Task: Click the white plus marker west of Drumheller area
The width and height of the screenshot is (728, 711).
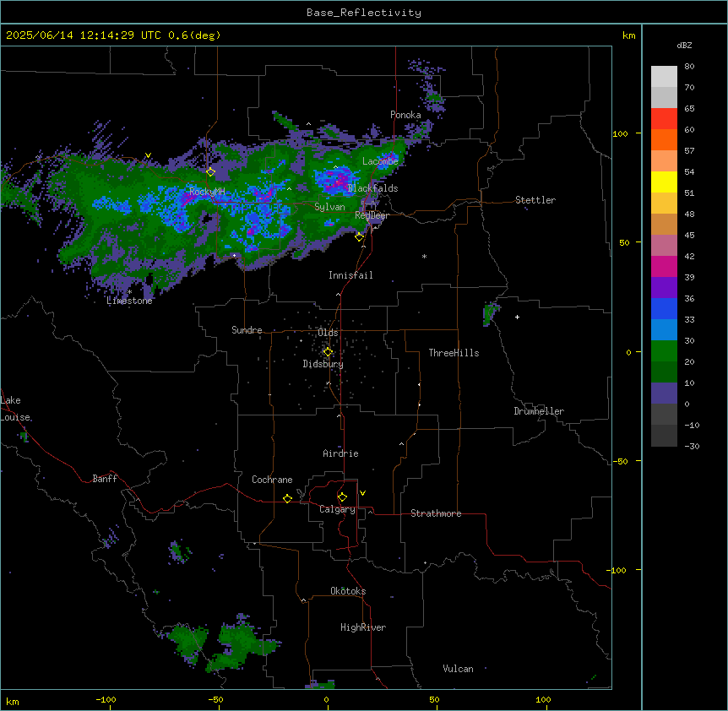Action: (517, 317)
